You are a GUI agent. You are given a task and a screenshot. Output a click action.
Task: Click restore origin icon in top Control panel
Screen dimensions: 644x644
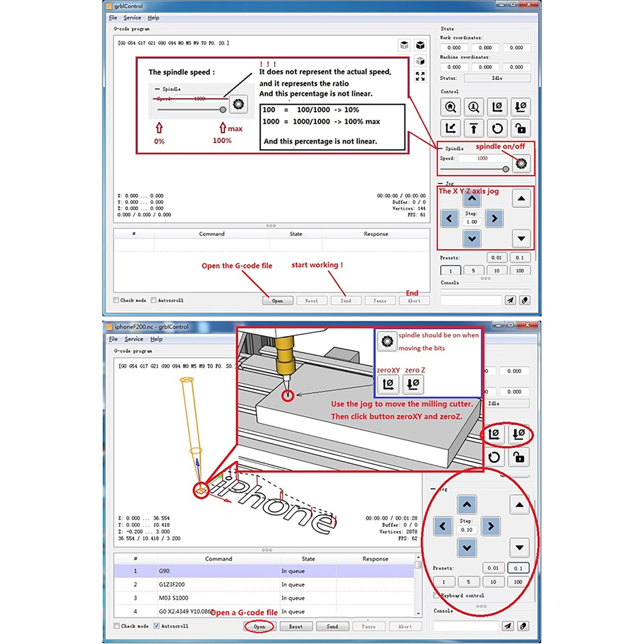(450, 129)
